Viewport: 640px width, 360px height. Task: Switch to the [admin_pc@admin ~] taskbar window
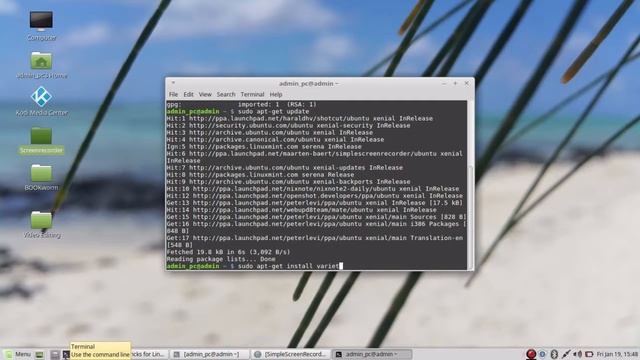click(x=209, y=354)
